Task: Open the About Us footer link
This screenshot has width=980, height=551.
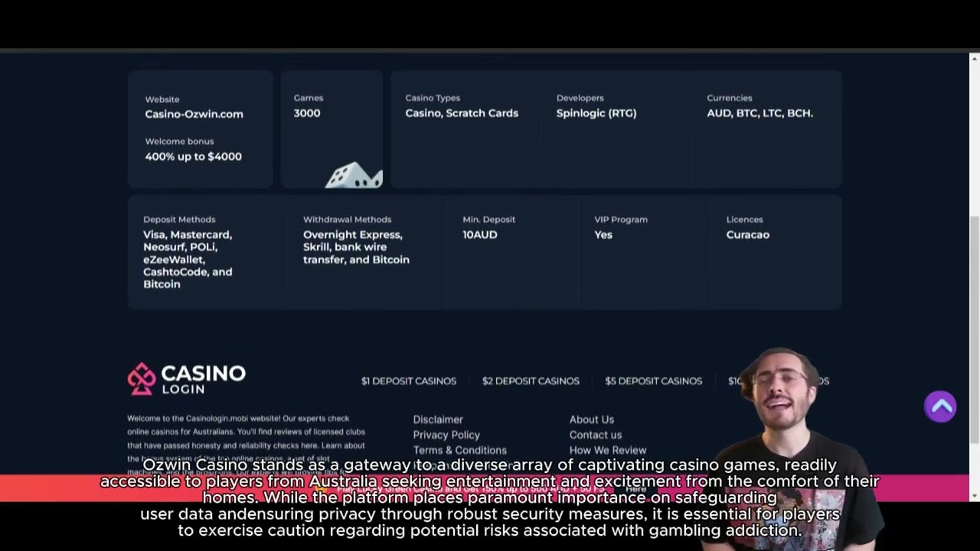Action: coord(592,419)
